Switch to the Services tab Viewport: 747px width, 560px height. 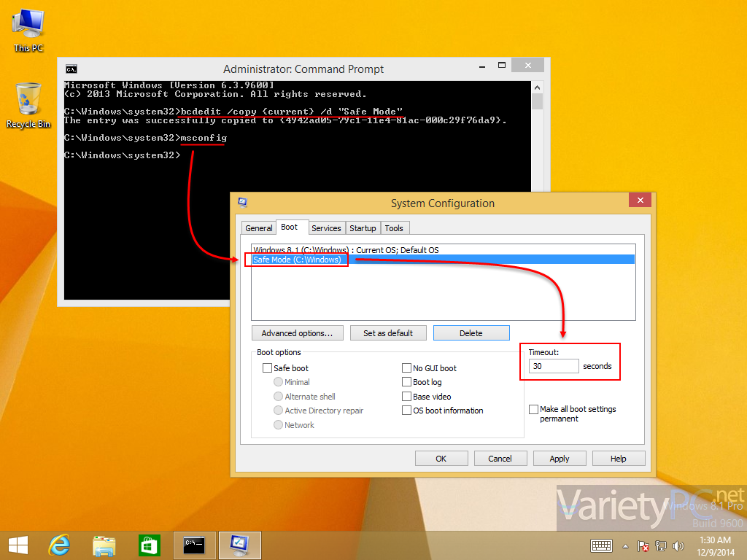(x=326, y=227)
